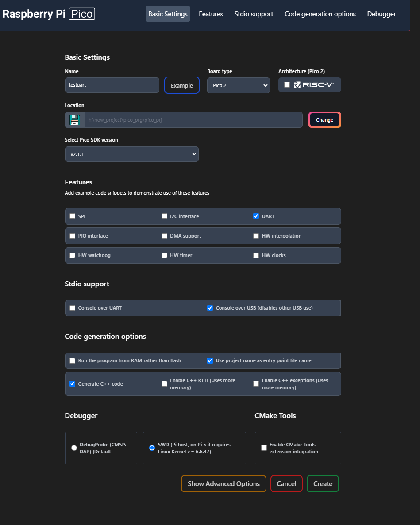This screenshot has height=525, width=420.
Task: Click the Features section heading
Action: click(x=79, y=182)
